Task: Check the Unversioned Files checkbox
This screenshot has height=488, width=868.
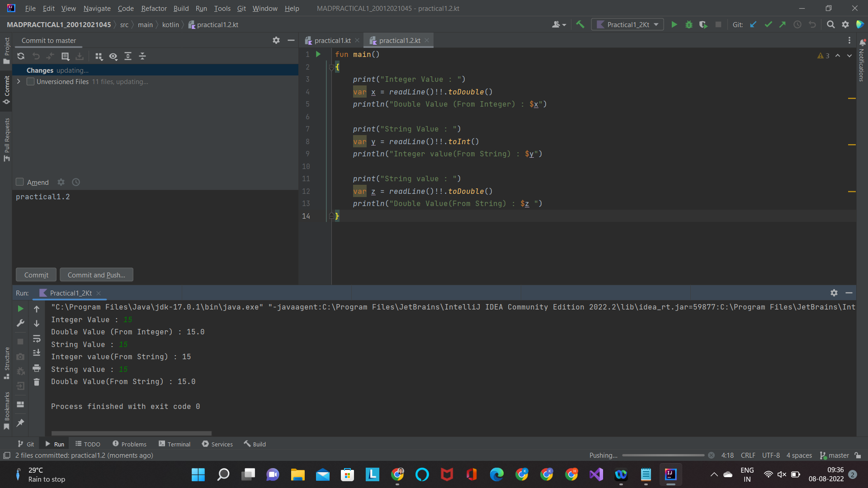Action: [30, 82]
